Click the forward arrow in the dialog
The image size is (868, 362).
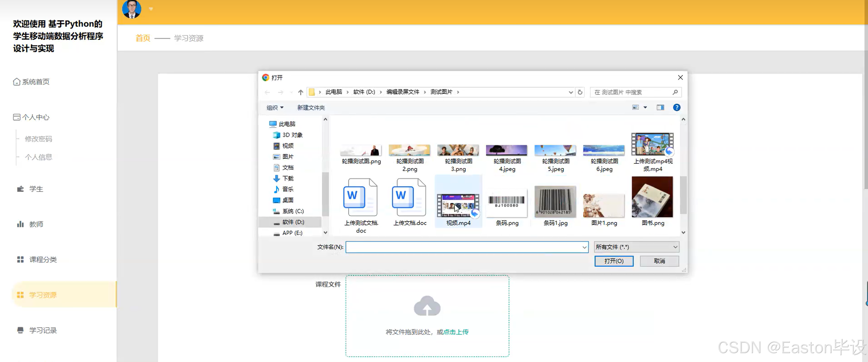(280, 92)
